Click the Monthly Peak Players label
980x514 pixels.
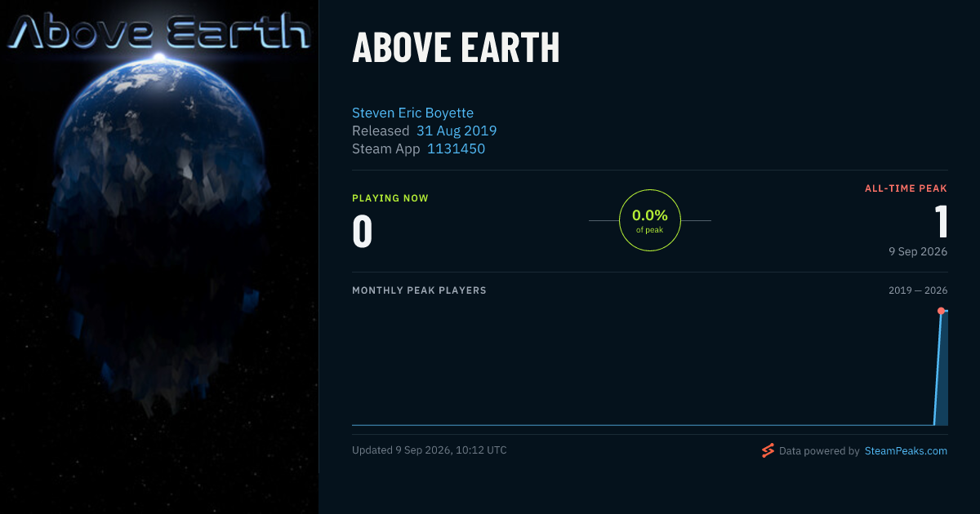coord(419,290)
